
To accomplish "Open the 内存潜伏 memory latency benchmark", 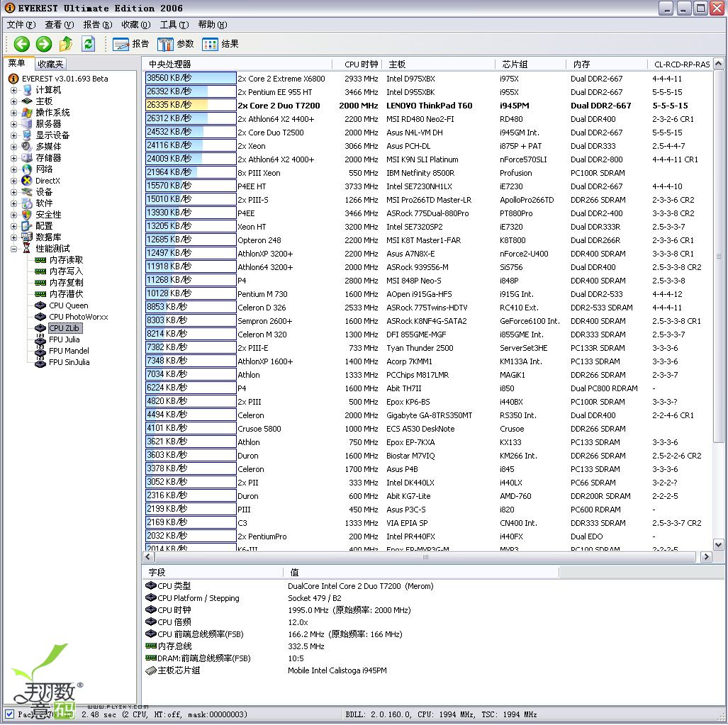I will click(x=66, y=294).
